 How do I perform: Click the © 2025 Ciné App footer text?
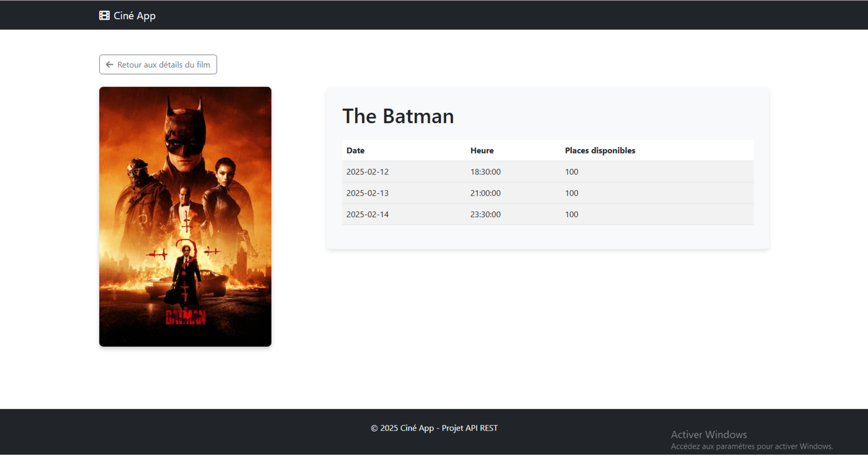(x=434, y=428)
